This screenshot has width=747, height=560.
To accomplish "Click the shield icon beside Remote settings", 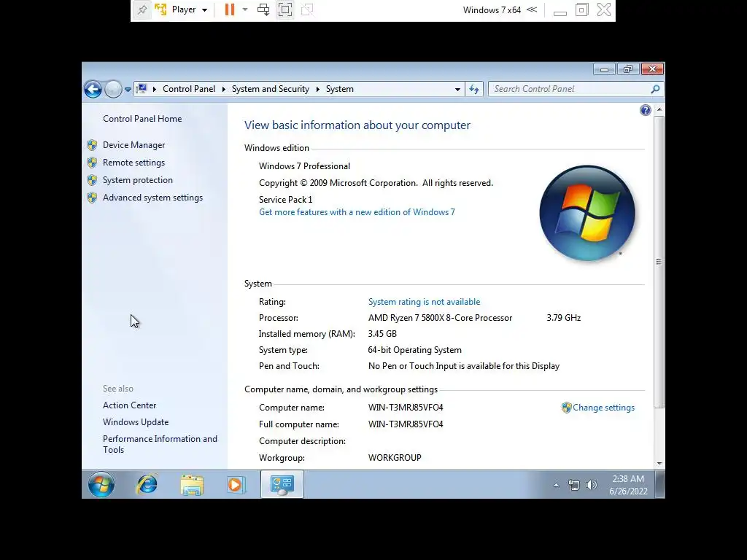I will coord(93,163).
